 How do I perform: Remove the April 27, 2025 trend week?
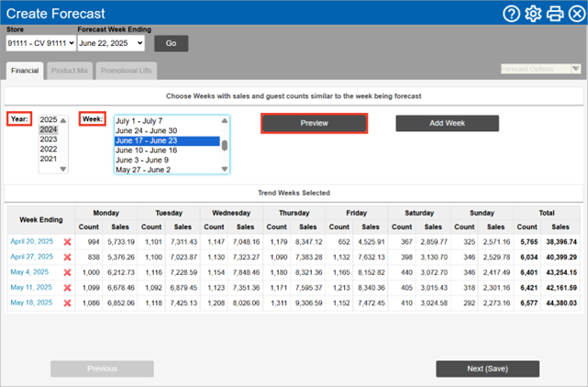point(68,258)
